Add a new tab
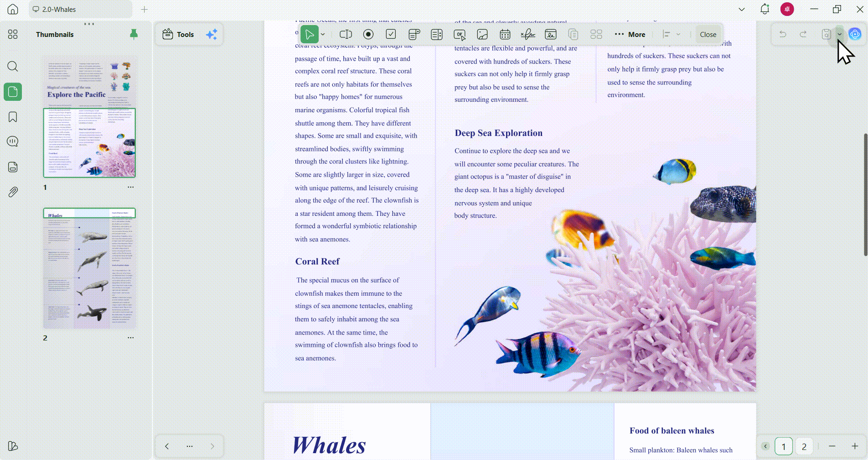 point(145,9)
